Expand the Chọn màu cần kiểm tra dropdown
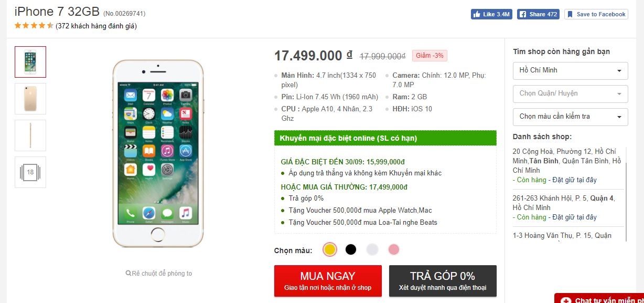This screenshot has height=303, width=644. point(570,117)
